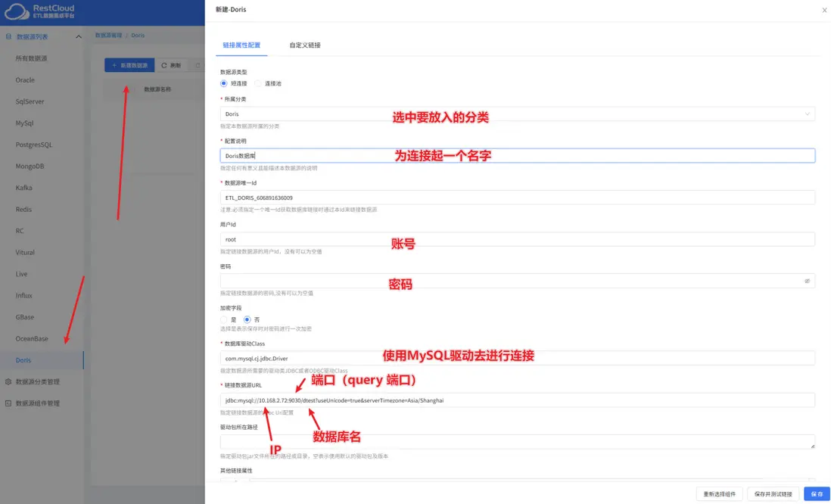Click the RestCloud logo icon
The height and width of the screenshot is (504, 831).
pos(17,11)
